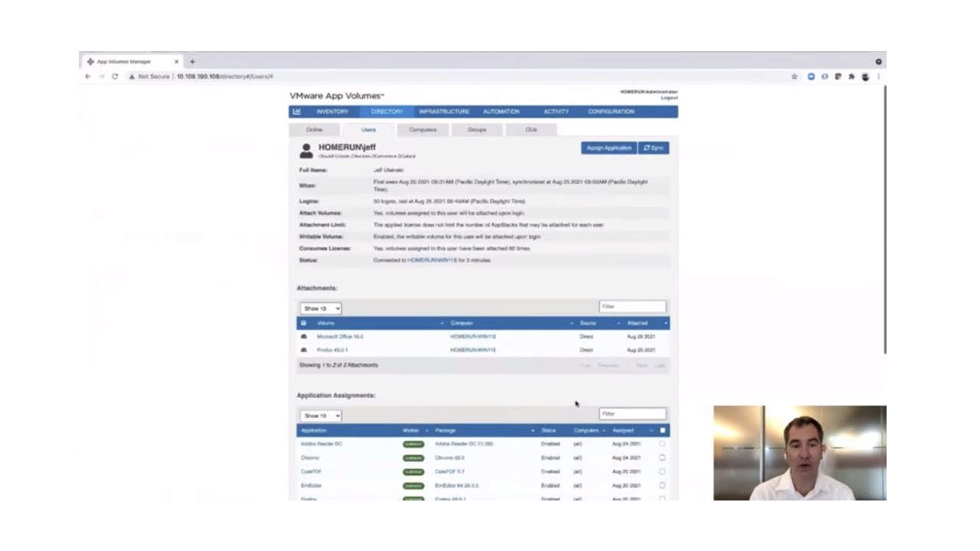
Task: Switch to the Groups tab
Action: coord(477,130)
